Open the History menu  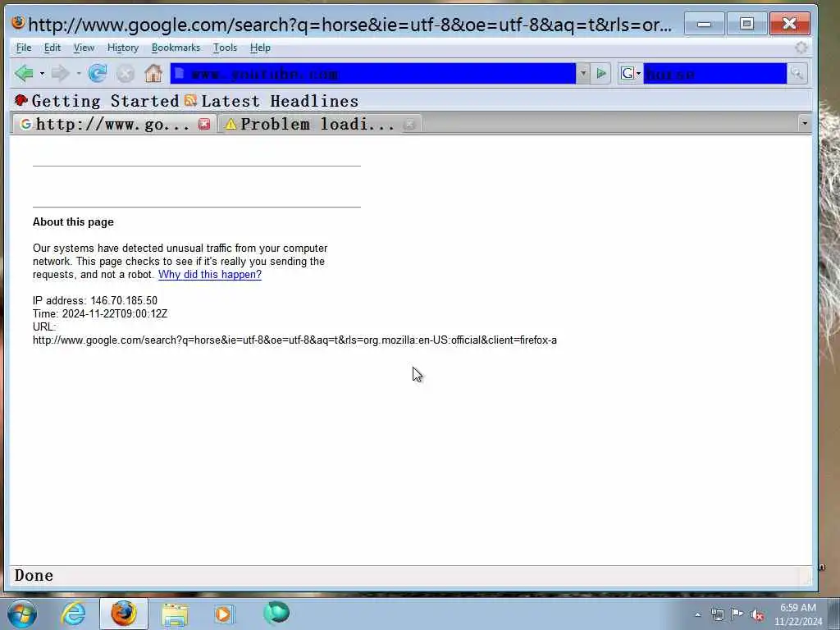[123, 48]
